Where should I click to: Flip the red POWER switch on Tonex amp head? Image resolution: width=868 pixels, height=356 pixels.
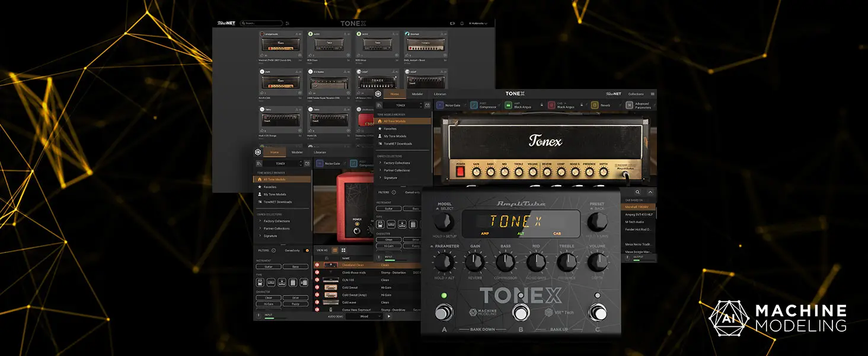[460, 172]
